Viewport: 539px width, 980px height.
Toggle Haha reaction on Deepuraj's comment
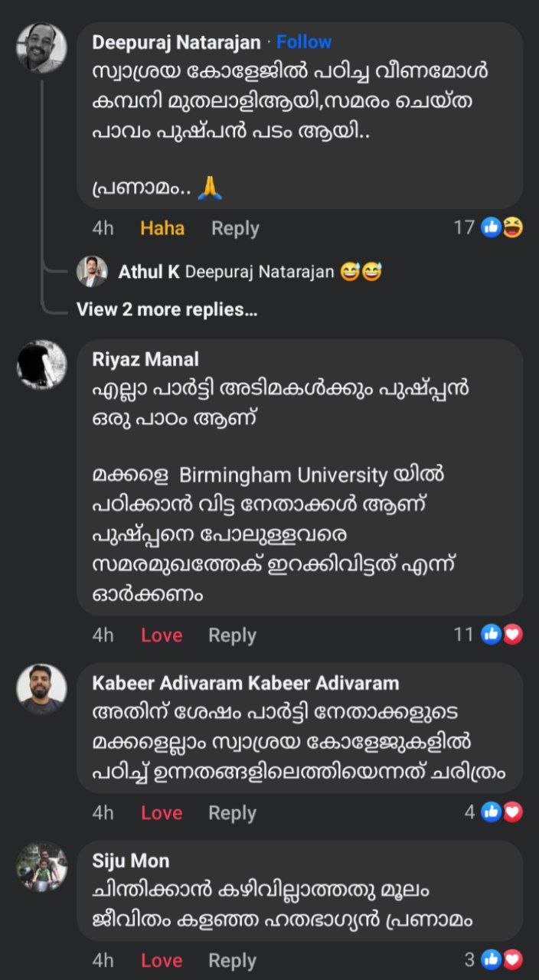point(162,228)
